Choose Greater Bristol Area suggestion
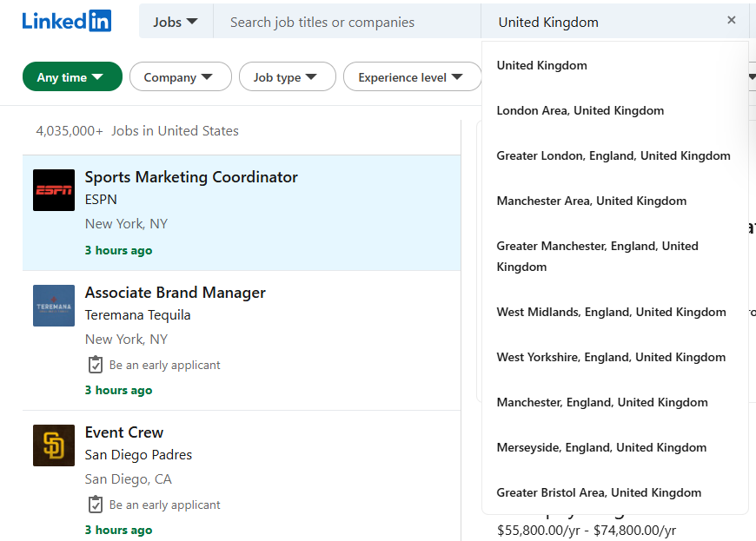This screenshot has height=541, width=756. coord(614,492)
